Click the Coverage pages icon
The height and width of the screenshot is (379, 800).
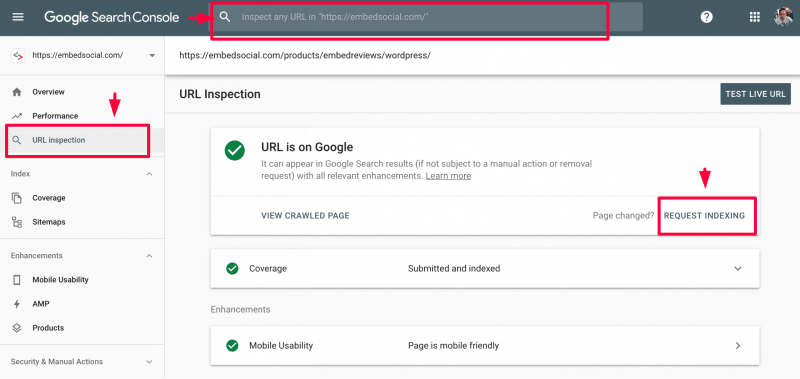(x=17, y=198)
